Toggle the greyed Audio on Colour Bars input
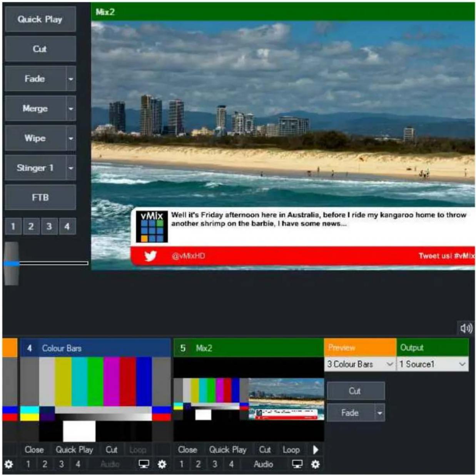The width and height of the screenshot is (476, 475). click(x=110, y=464)
